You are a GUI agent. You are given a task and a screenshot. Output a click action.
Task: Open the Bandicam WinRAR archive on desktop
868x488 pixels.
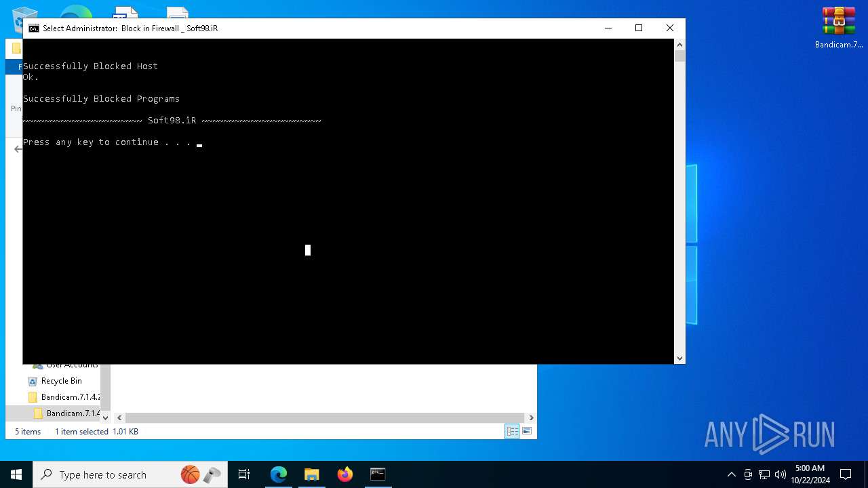[839, 28]
